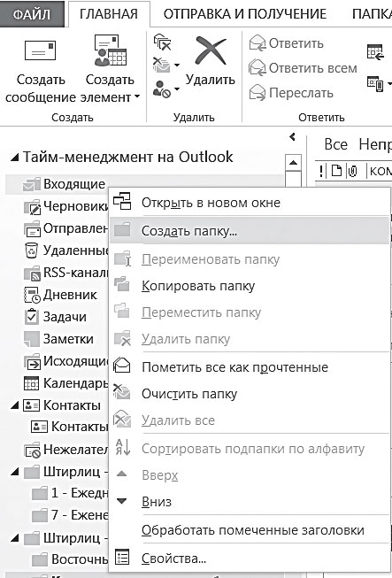Select the 7 - Еженед subfolder
Image resolution: width=392 pixels, height=578 pixels.
(x=70, y=515)
